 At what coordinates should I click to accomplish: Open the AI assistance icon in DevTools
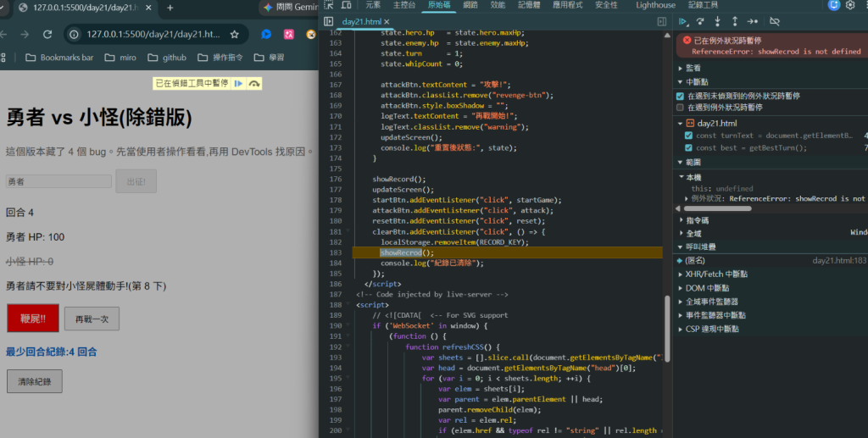point(834,5)
